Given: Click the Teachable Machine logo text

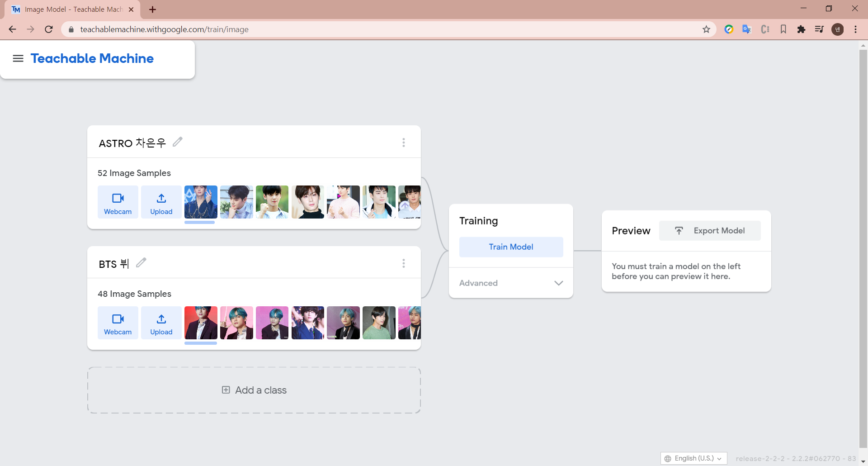Looking at the screenshot, I should click(x=92, y=58).
